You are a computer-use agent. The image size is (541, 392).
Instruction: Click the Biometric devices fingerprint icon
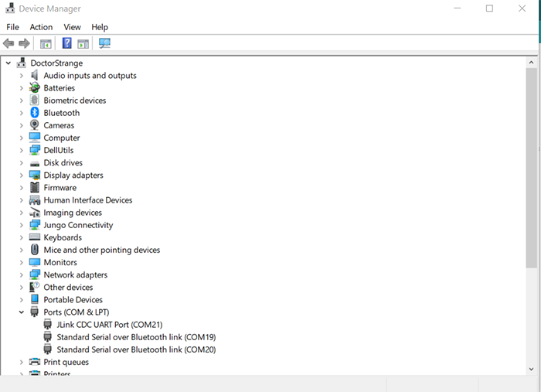[35, 101]
